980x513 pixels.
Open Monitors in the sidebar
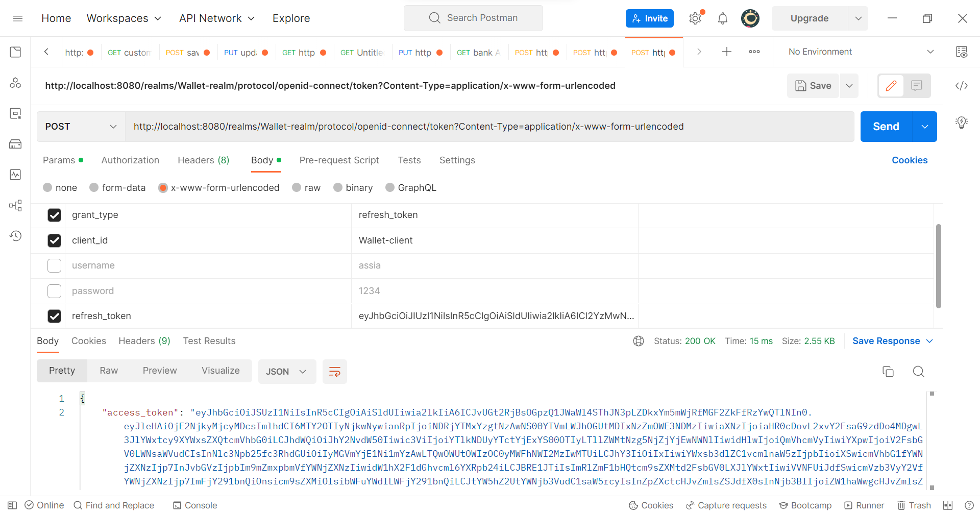pyautogui.click(x=15, y=174)
